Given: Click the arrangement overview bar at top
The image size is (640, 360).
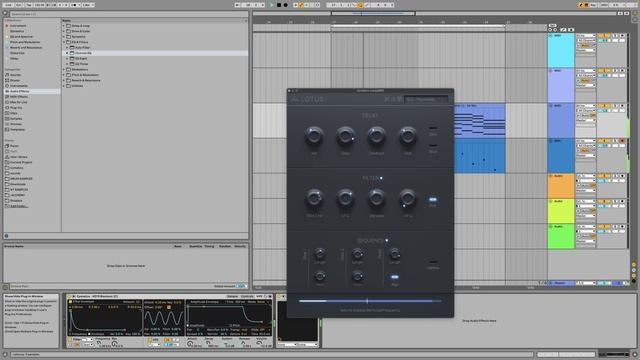Looking at the screenshot, I should click(x=434, y=13).
